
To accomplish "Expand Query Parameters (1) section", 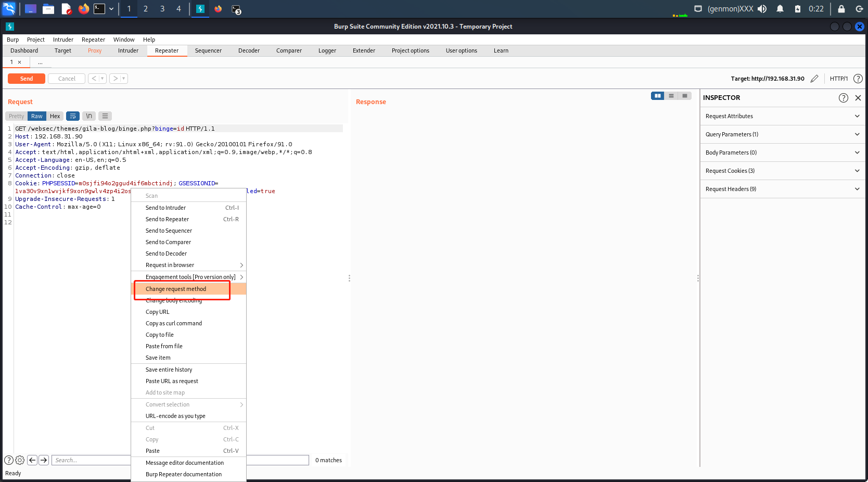I will tap(783, 134).
